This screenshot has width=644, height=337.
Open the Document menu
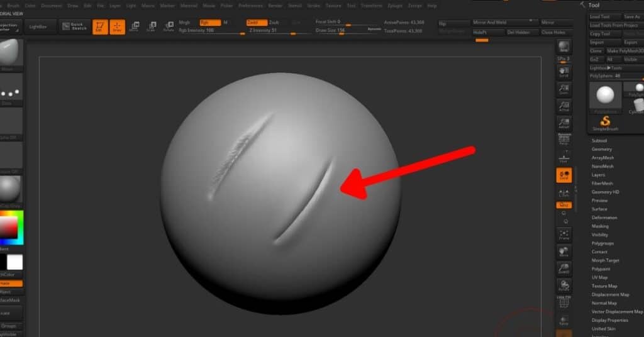[52, 6]
